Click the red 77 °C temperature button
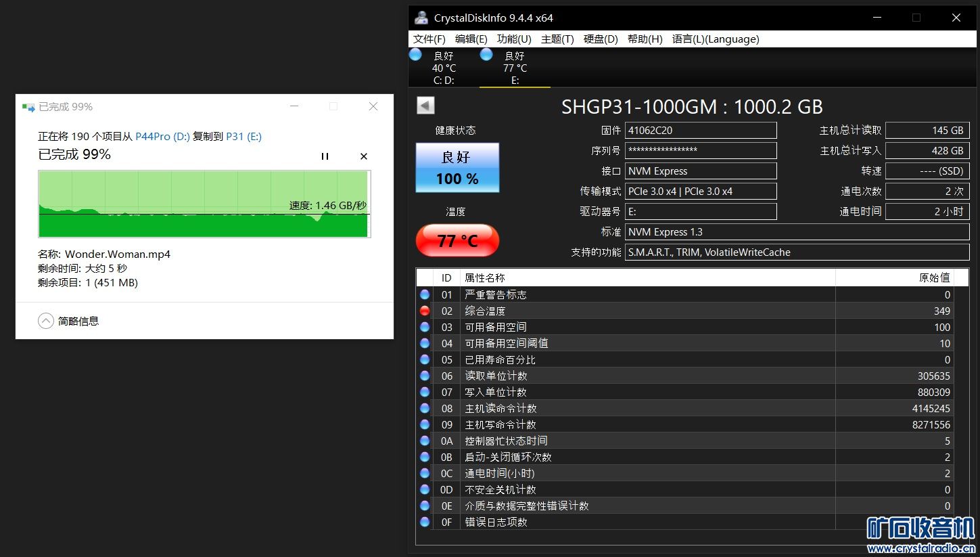The width and height of the screenshot is (980, 557). coord(457,240)
